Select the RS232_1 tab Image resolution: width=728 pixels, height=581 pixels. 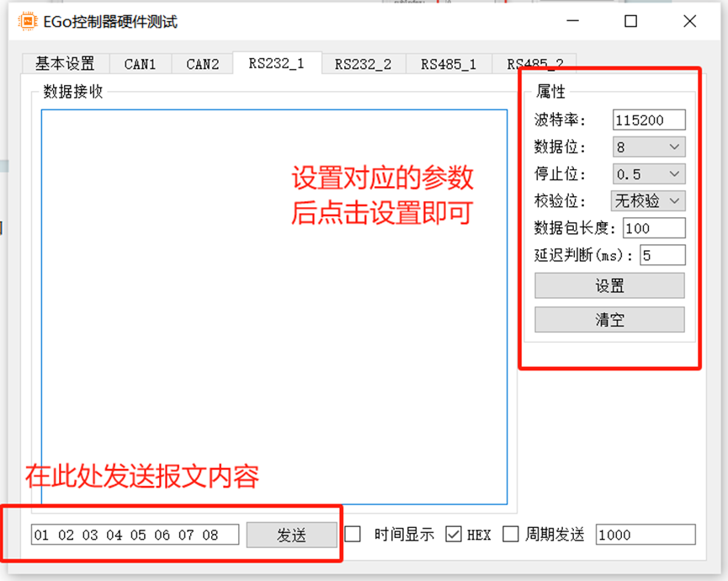click(277, 62)
